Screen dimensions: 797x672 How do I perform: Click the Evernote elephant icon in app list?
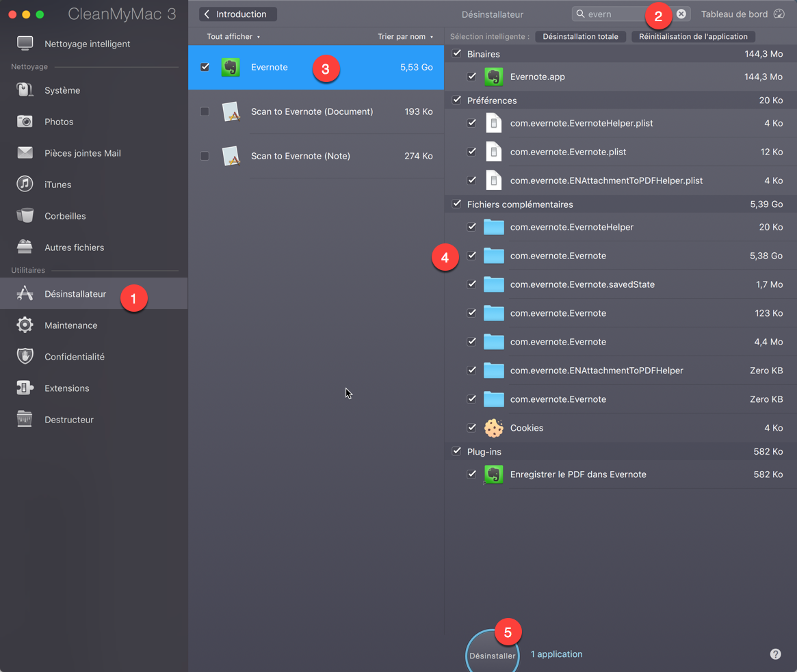[231, 67]
